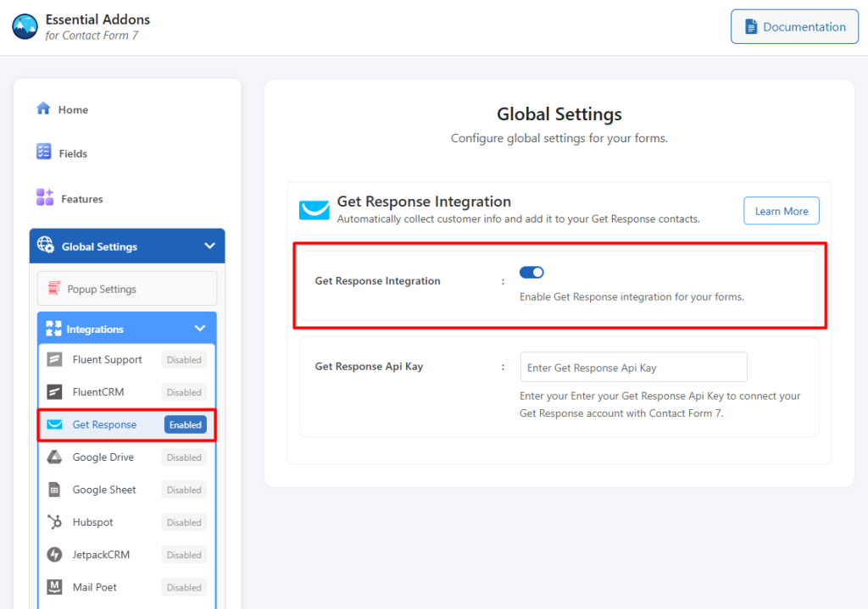Click the 'Get Response Integration' toggle row label
This screenshot has height=609, width=868.
click(x=377, y=281)
